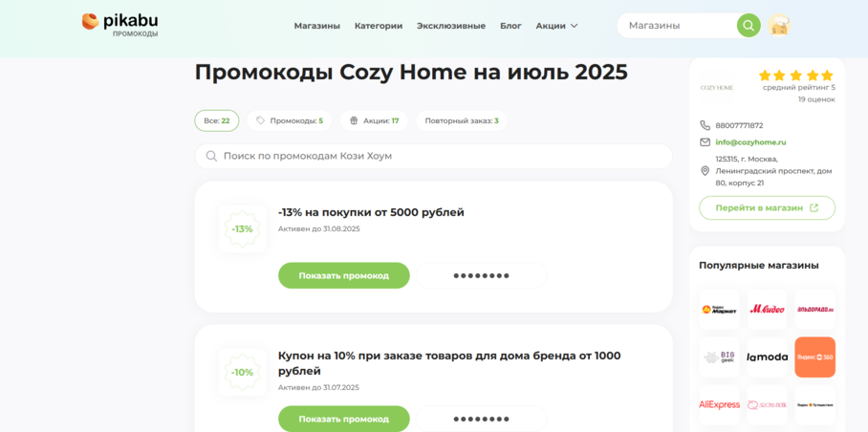Screen dimensions: 868x432
Task: Click the location pin icon by the address
Action: coord(705,171)
